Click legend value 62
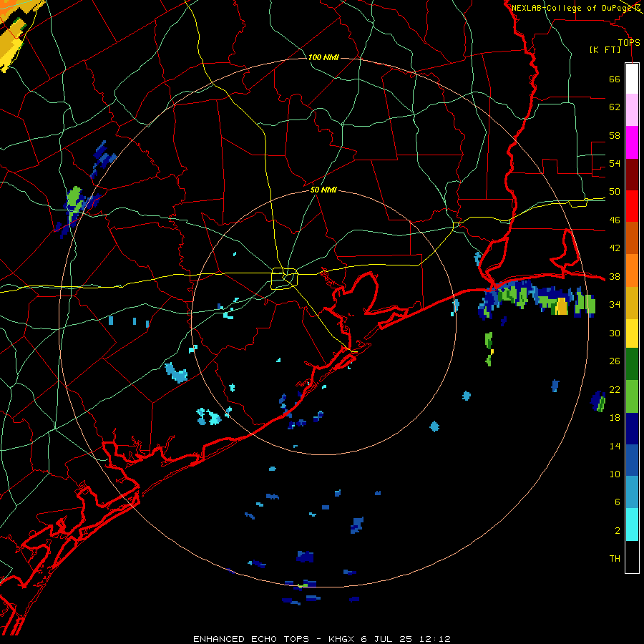 pyautogui.click(x=615, y=107)
